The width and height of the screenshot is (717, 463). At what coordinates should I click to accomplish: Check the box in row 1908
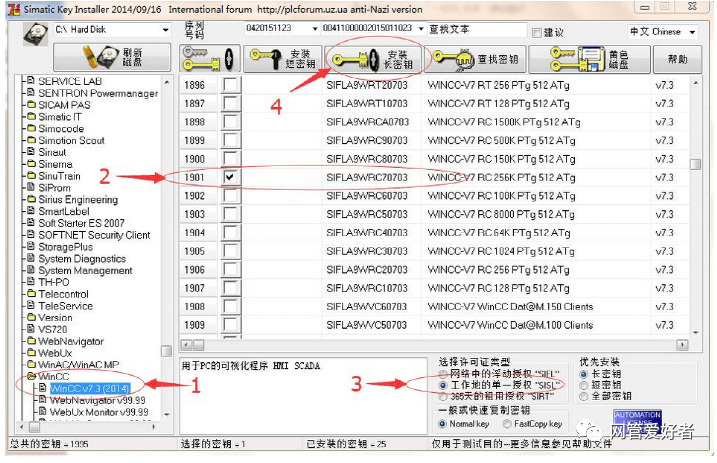pyautogui.click(x=230, y=306)
